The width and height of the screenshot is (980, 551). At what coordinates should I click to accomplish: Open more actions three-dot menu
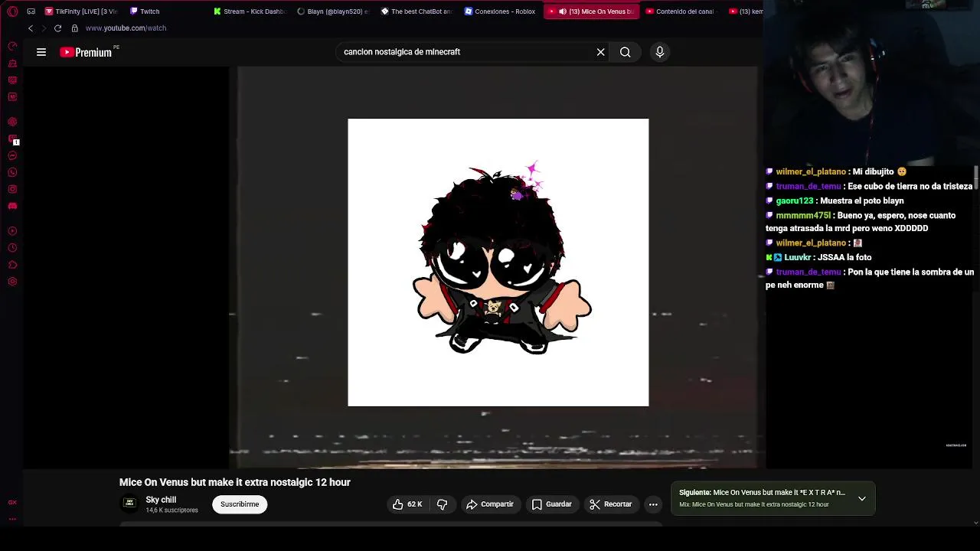click(653, 504)
